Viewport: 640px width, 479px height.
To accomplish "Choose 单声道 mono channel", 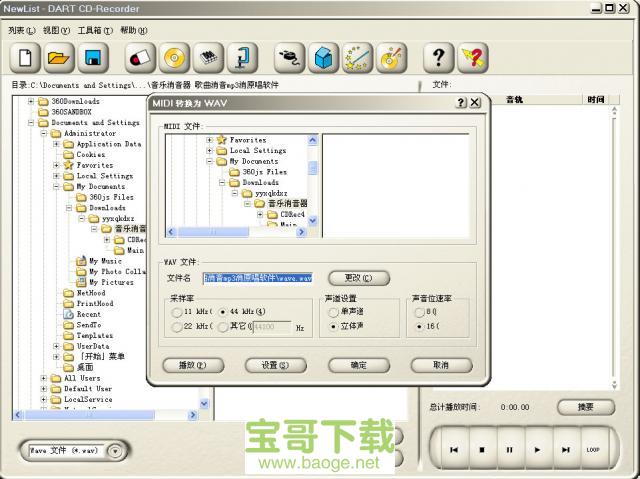I will [x=333, y=312].
